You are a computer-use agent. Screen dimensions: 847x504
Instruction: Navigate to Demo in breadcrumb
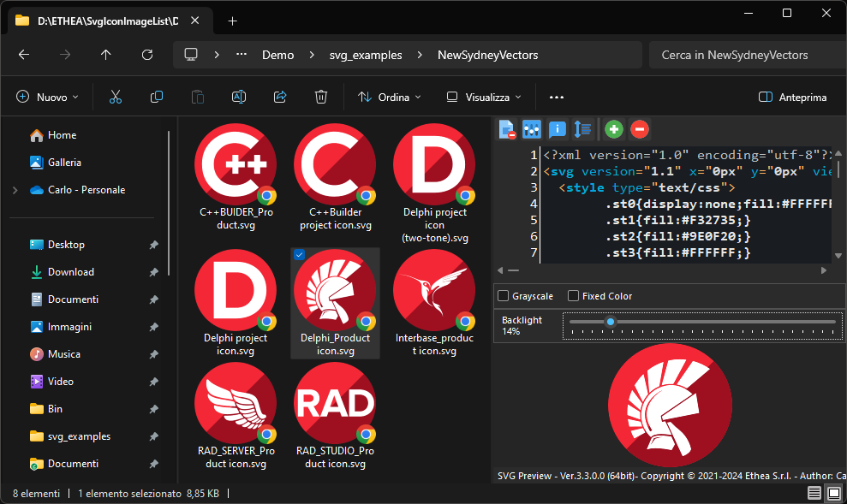pos(277,55)
